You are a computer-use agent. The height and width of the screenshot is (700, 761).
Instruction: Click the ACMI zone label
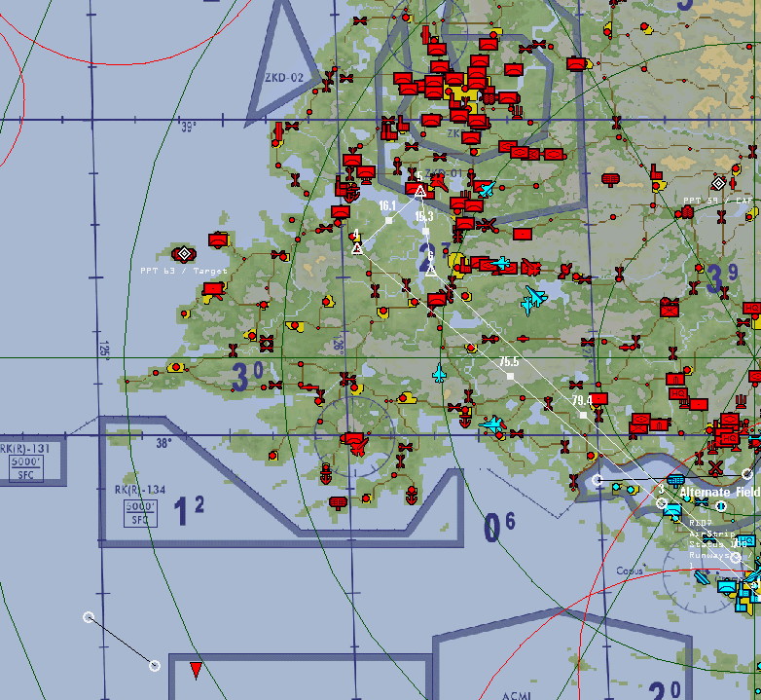516,696
